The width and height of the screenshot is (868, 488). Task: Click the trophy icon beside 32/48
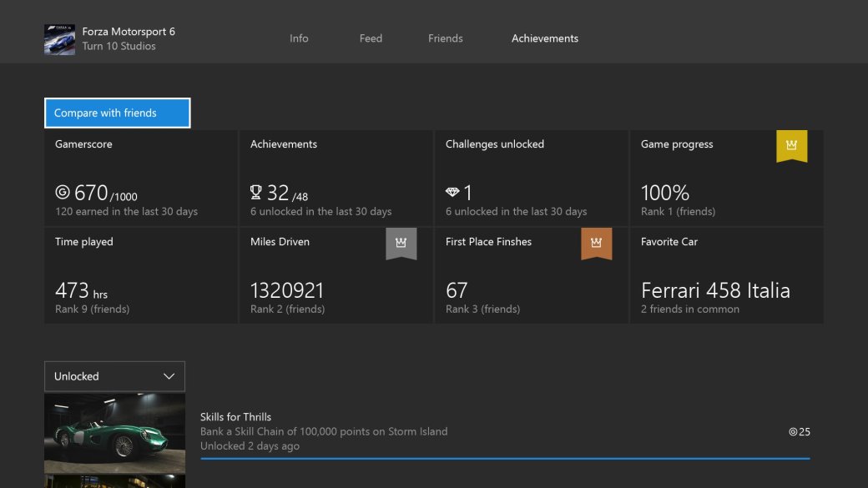click(x=255, y=192)
